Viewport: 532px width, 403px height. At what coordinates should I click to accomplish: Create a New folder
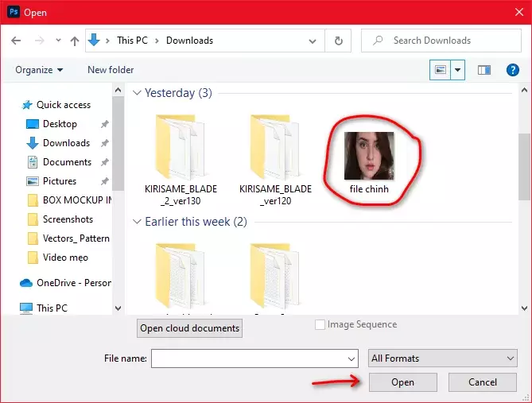coord(111,70)
